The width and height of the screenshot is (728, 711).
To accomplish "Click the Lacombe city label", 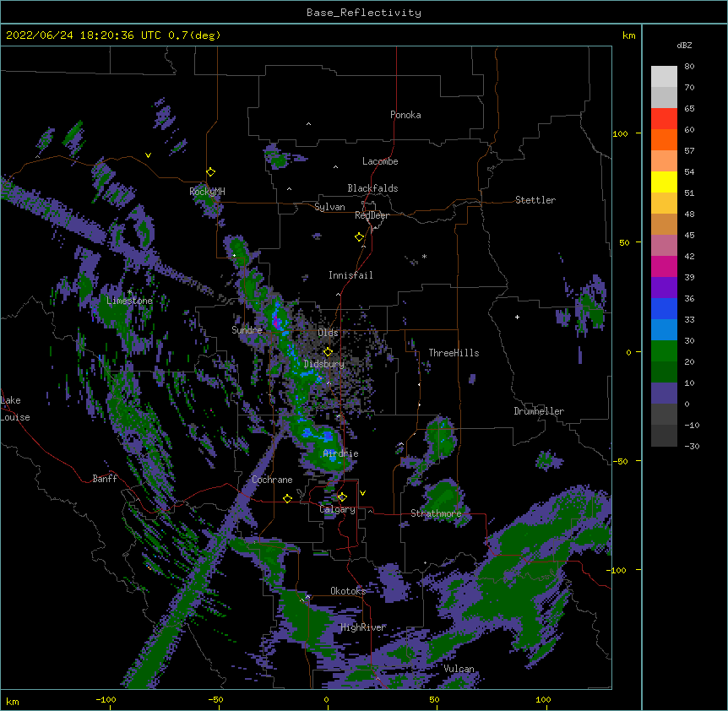I will tap(380, 161).
